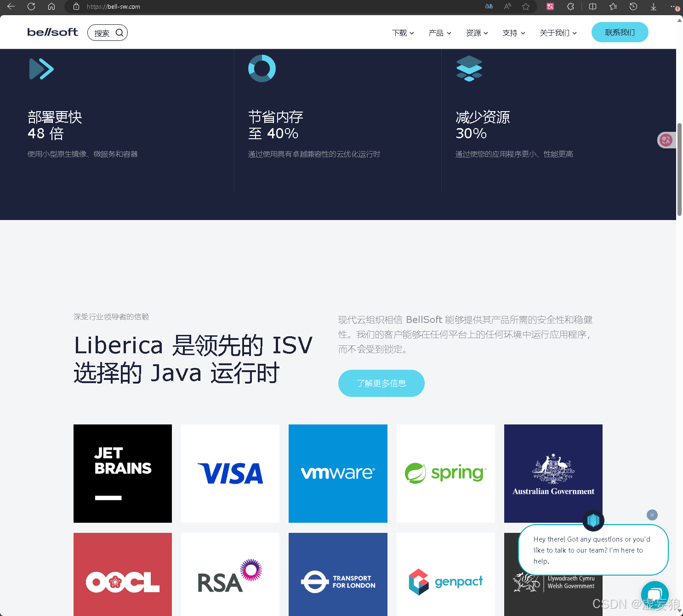Open the genpact logo tile
683x616 pixels.
[x=446, y=574]
